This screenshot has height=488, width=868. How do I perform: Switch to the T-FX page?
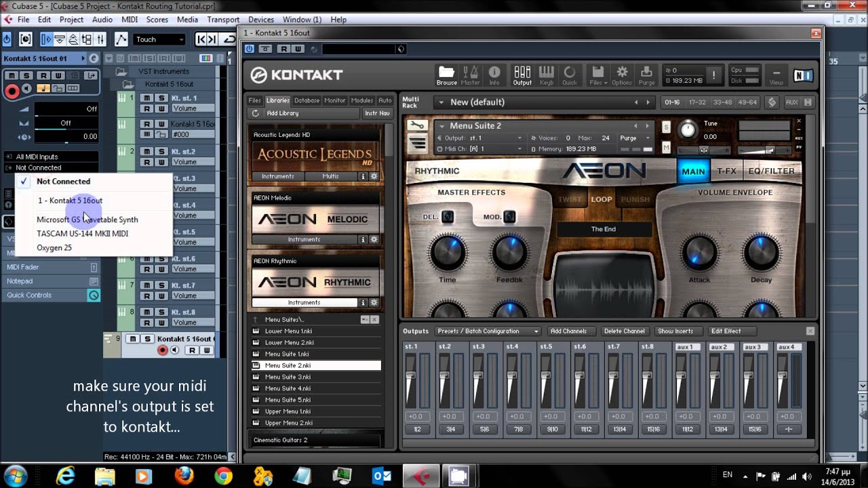coord(726,171)
